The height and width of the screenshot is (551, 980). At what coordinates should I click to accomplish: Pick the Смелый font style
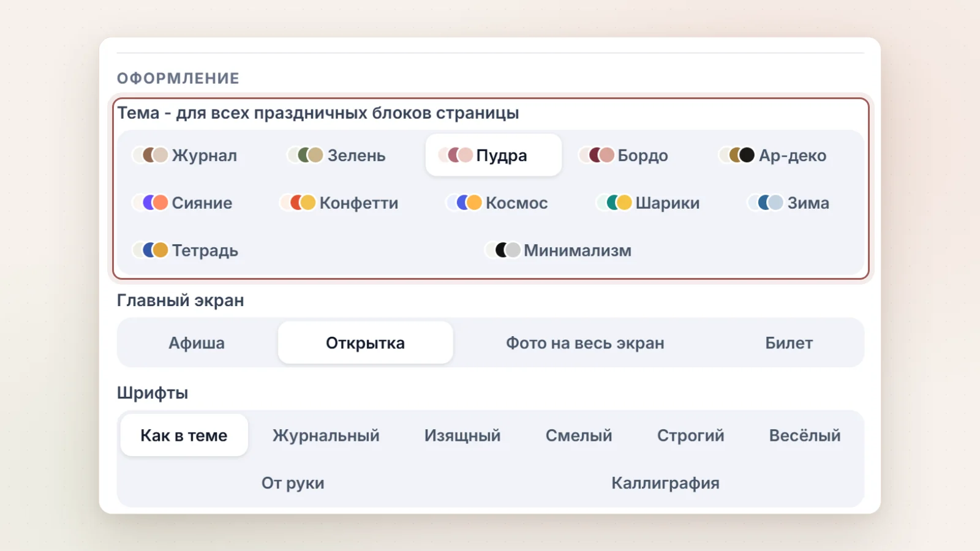(x=579, y=435)
